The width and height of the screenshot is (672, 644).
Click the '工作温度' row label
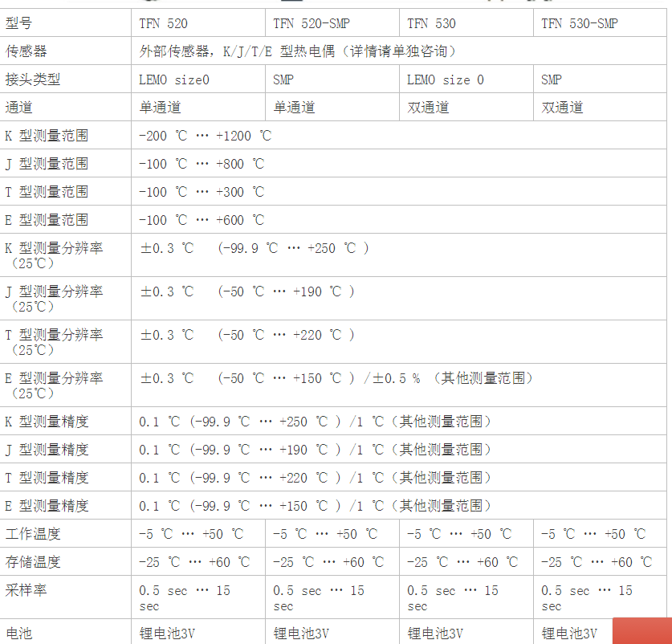[33, 534]
